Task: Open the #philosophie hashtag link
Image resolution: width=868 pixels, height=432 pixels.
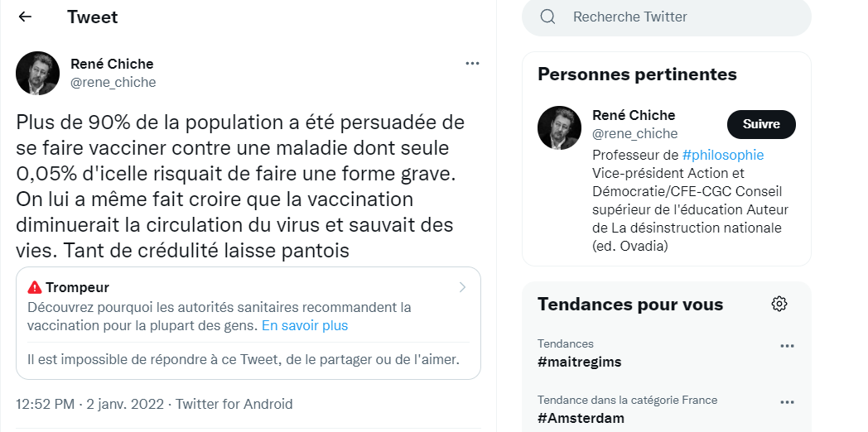Action: tap(723, 155)
